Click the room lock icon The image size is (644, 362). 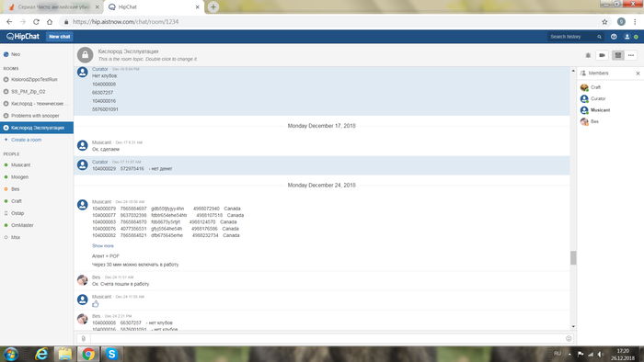click(x=85, y=55)
